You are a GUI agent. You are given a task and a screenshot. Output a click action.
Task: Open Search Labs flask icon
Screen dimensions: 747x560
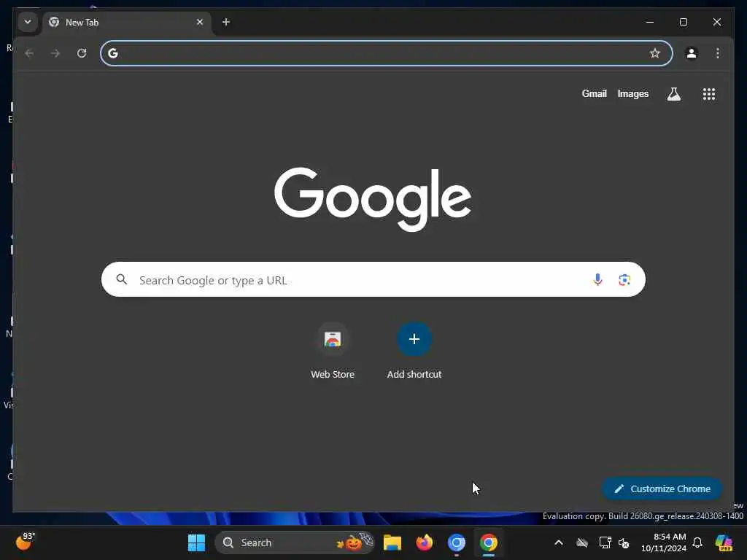click(x=673, y=94)
